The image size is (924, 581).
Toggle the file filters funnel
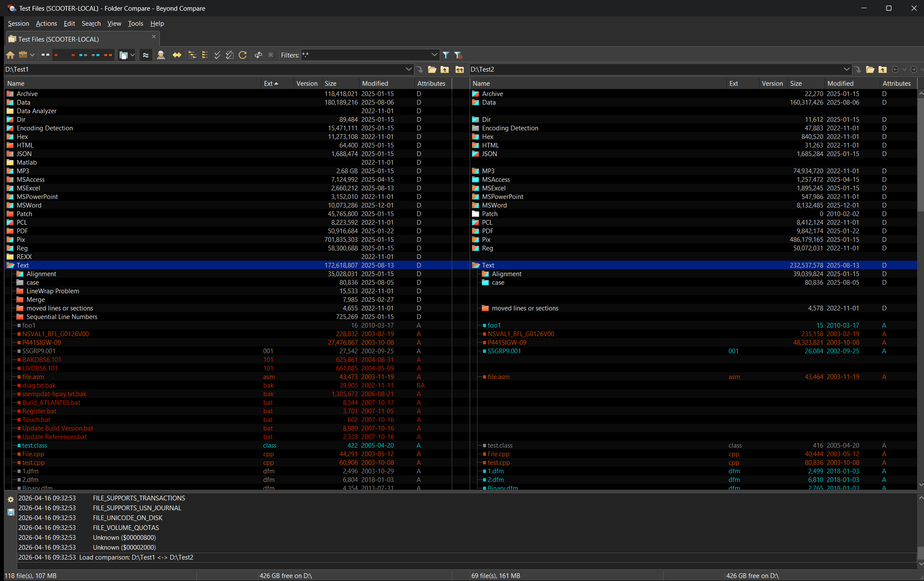point(446,55)
